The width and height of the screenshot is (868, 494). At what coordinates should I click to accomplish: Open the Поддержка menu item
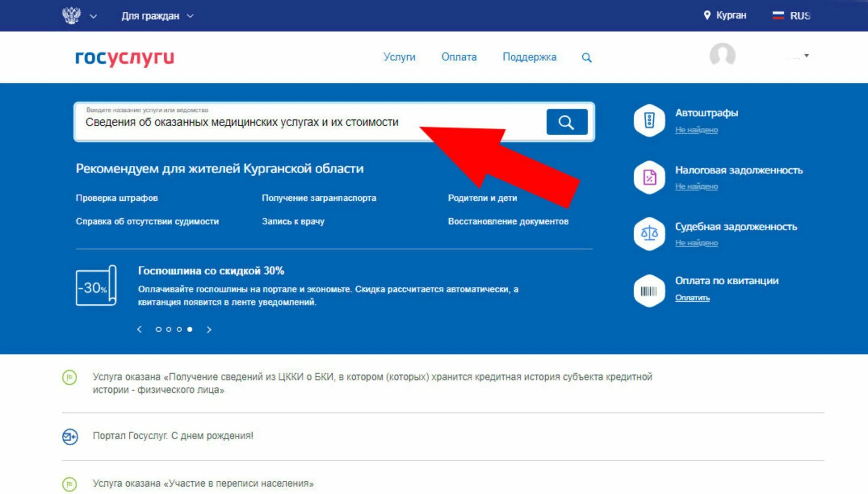pos(530,57)
